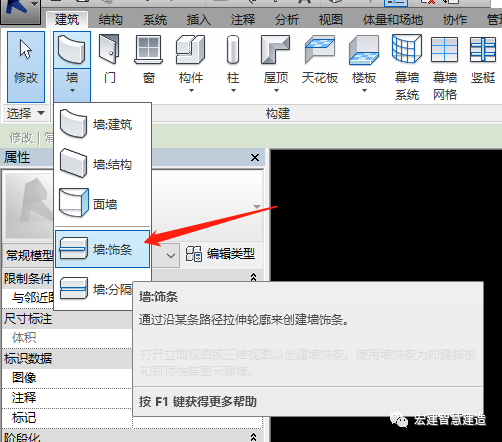Select the 修改 (Modify) tool
The height and width of the screenshot is (442, 502).
point(26,67)
